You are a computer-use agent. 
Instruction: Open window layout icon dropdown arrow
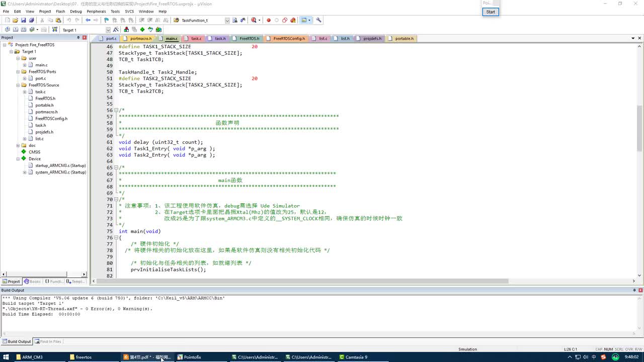pos(309,20)
